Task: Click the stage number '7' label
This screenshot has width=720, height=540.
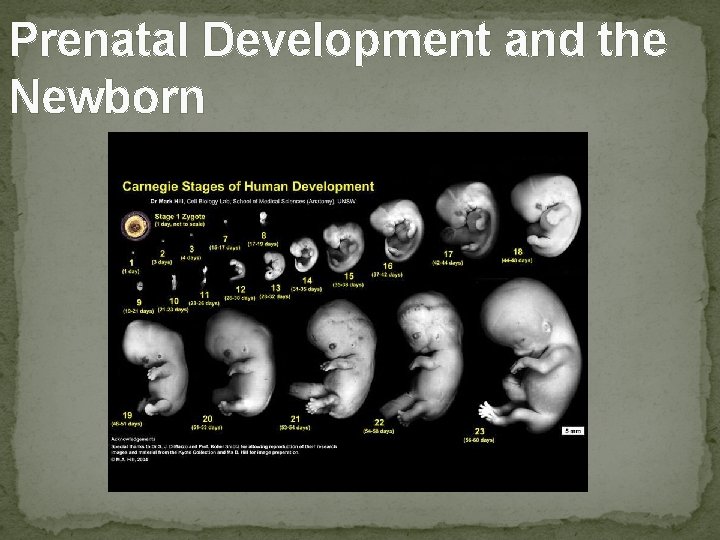Action: pos(225,239)
